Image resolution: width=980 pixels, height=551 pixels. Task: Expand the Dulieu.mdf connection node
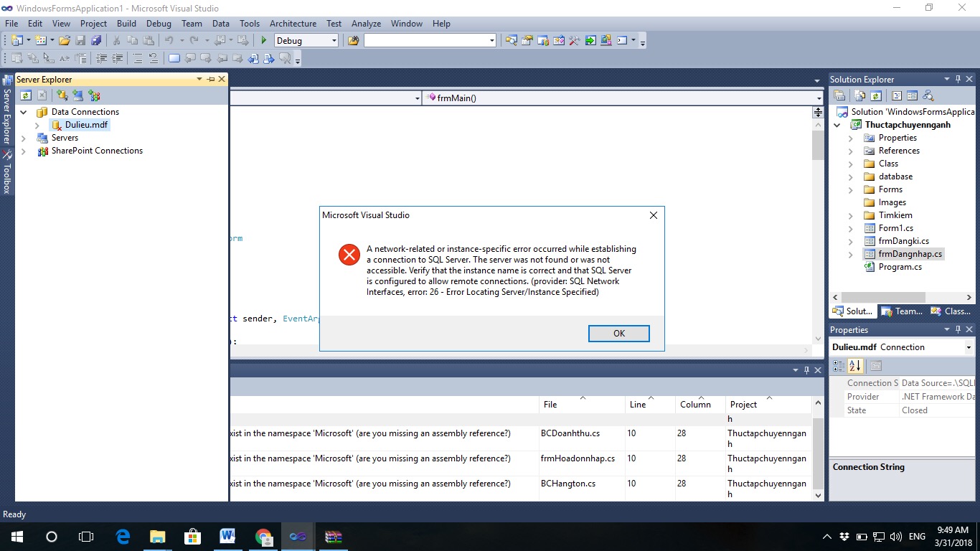pos(37,125)
